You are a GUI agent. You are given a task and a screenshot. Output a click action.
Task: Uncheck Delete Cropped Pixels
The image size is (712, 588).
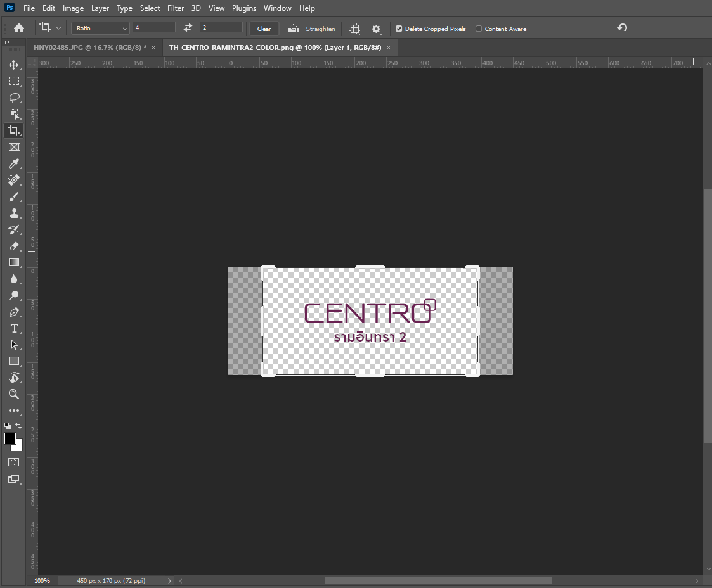click(x=399, y=29)
